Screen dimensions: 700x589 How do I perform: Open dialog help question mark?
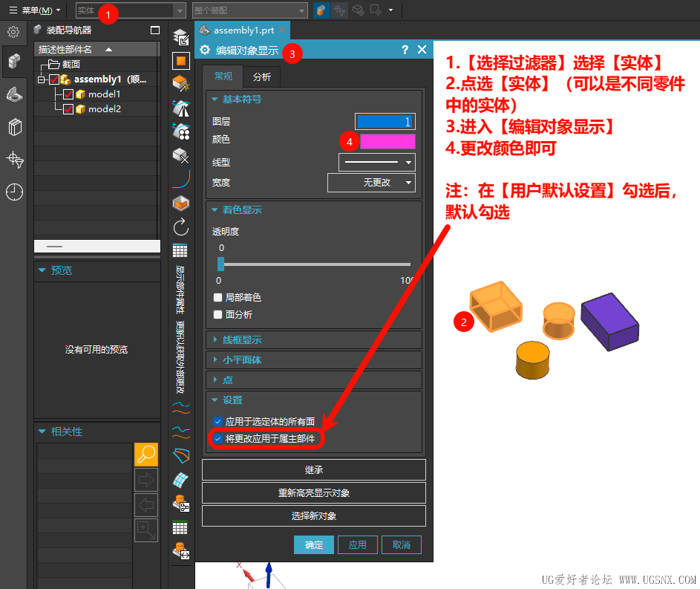[405, 50]
